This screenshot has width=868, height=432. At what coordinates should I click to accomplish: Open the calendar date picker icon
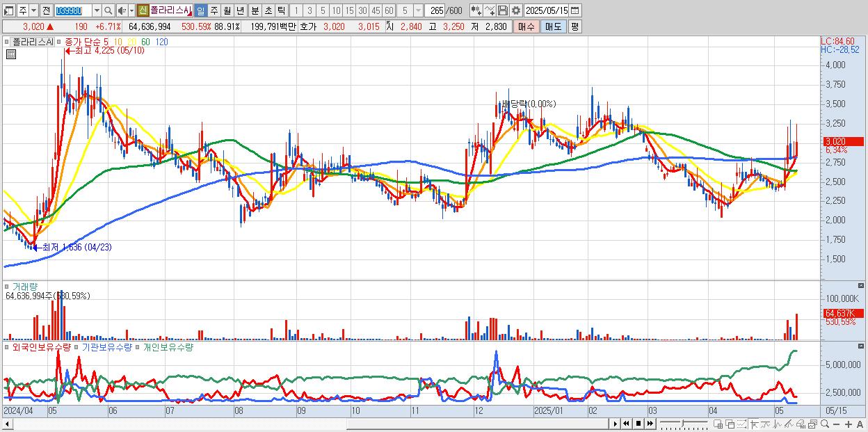point(574,10)
